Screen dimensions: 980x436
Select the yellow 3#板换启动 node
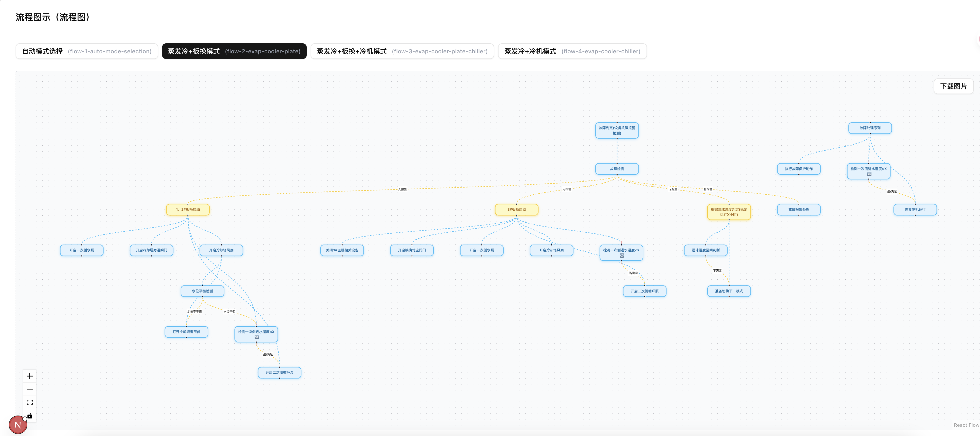516,209
